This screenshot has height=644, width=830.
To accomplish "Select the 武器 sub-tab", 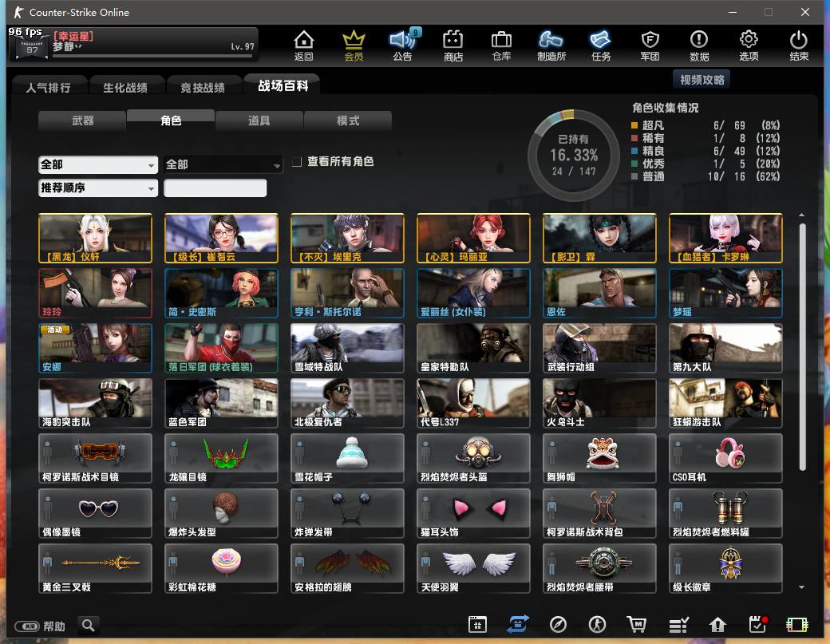I will [x=82, y=121].
